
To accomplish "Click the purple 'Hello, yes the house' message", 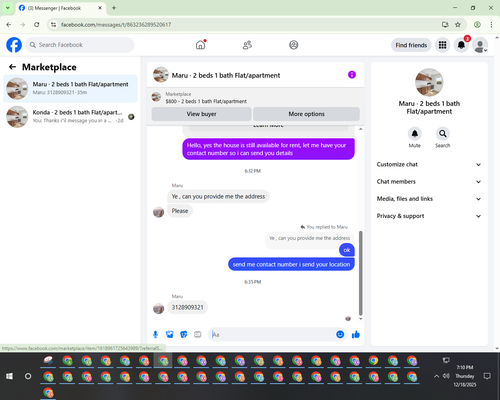I will click(x=268, y=149).
